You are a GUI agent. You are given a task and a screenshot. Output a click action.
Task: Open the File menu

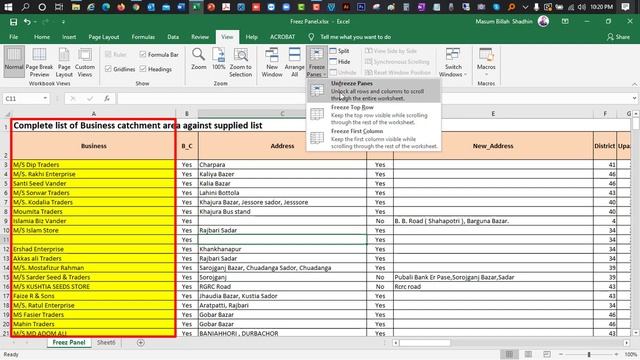coord(13,37)
